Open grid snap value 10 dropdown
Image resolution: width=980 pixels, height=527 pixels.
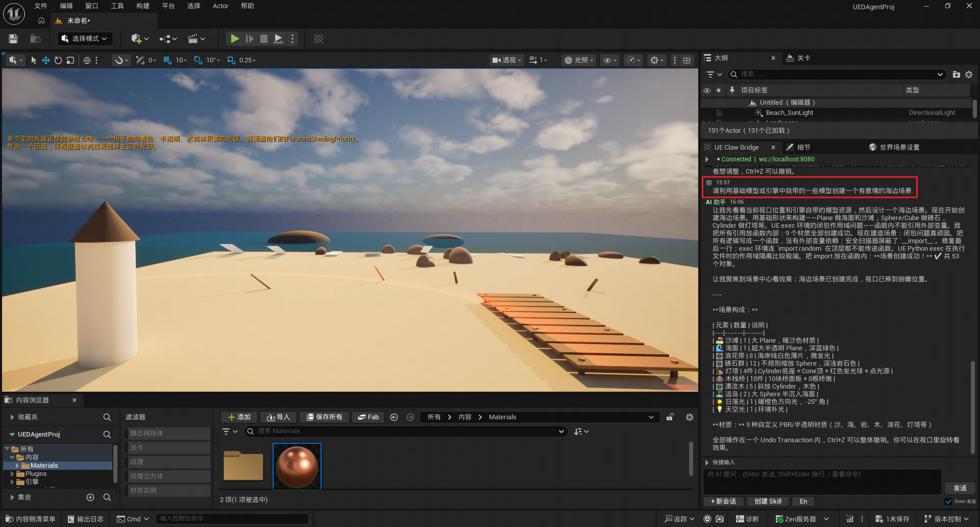pos(181,60)
